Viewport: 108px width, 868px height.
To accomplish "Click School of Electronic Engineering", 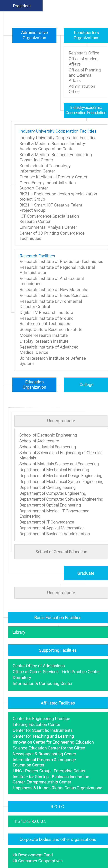I will click(x=48, y=435).
